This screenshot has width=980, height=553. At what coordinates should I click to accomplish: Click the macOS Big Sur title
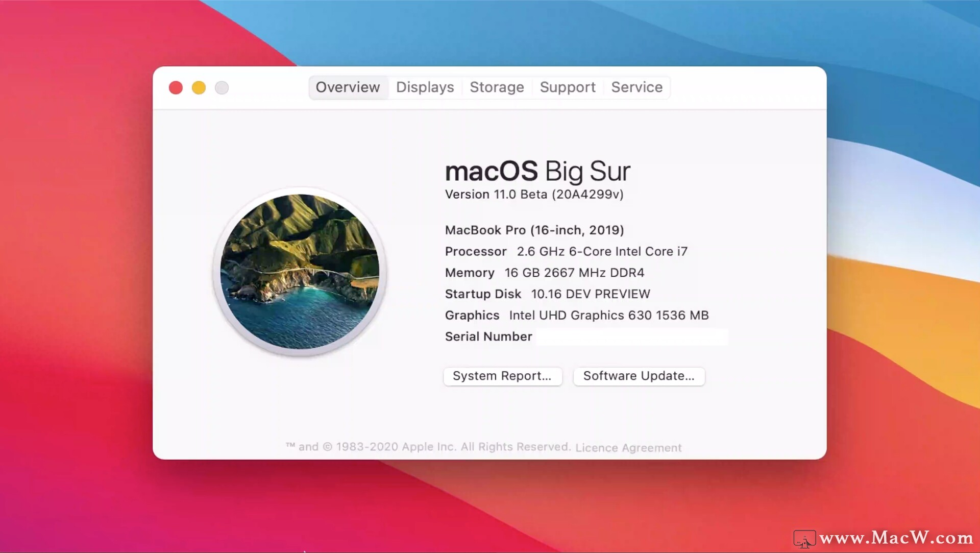(537, 171)
